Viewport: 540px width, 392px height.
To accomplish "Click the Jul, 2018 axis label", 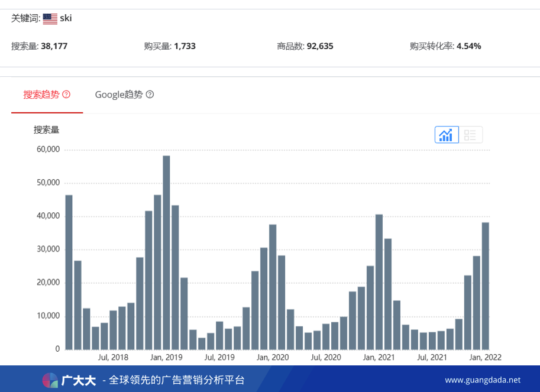I will (113, 358).
